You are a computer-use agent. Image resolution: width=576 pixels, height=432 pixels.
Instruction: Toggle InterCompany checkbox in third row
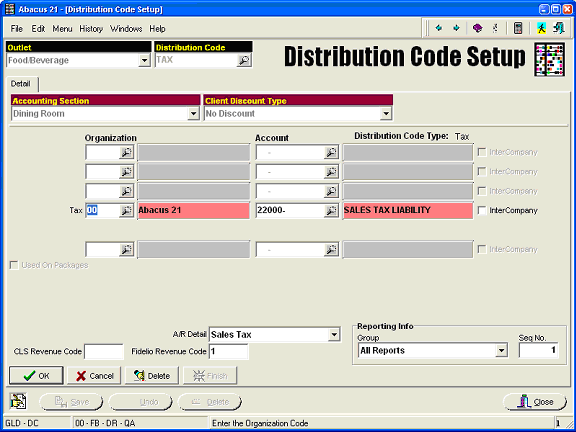coord(482,191)
